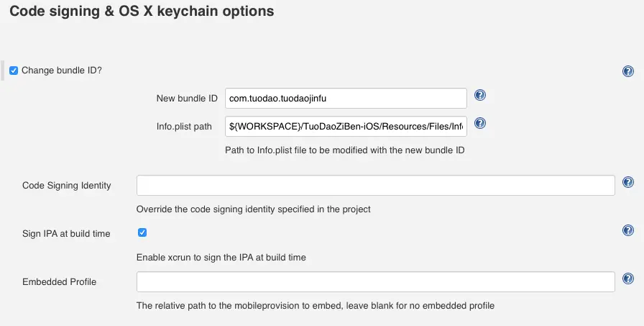Click help icon beside New bundle ID field

[480, 96]
